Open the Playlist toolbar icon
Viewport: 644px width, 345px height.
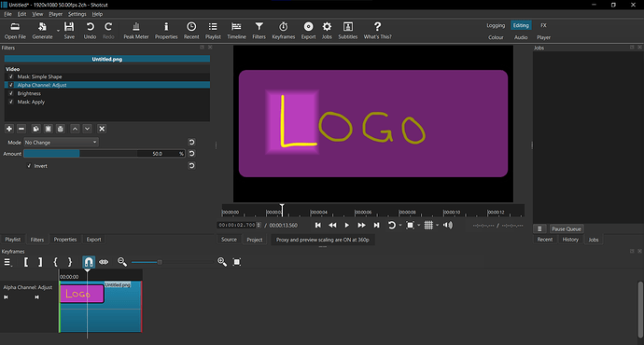213,31
